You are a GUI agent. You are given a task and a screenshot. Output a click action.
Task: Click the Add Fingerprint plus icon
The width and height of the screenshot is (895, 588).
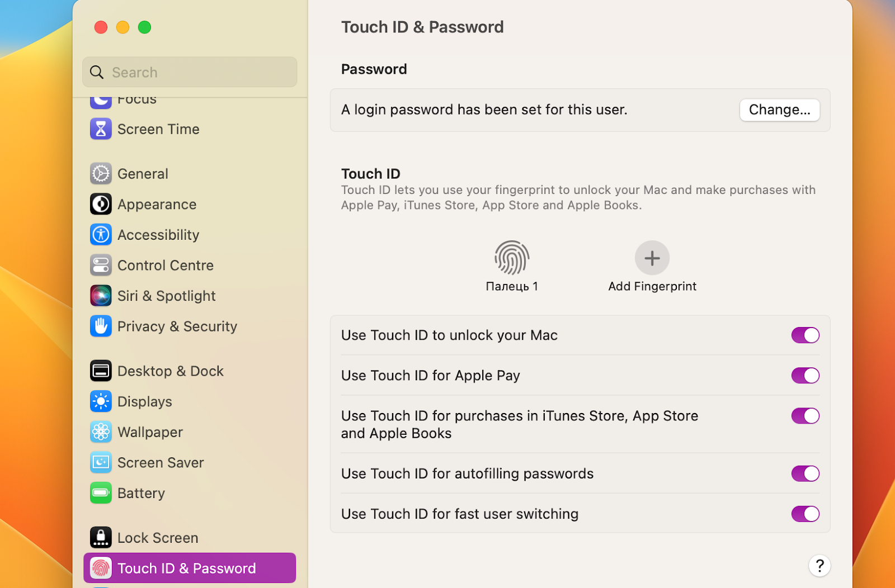pos(652,258)
